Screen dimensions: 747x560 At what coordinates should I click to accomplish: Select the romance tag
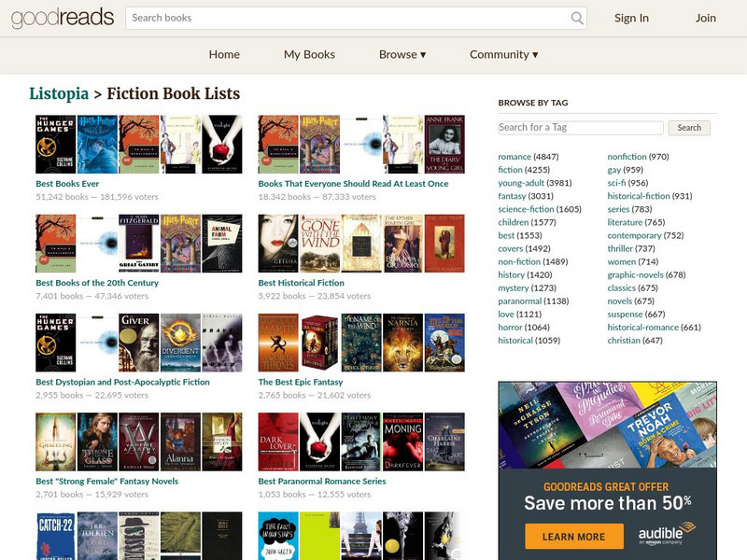tap(514, 157)
